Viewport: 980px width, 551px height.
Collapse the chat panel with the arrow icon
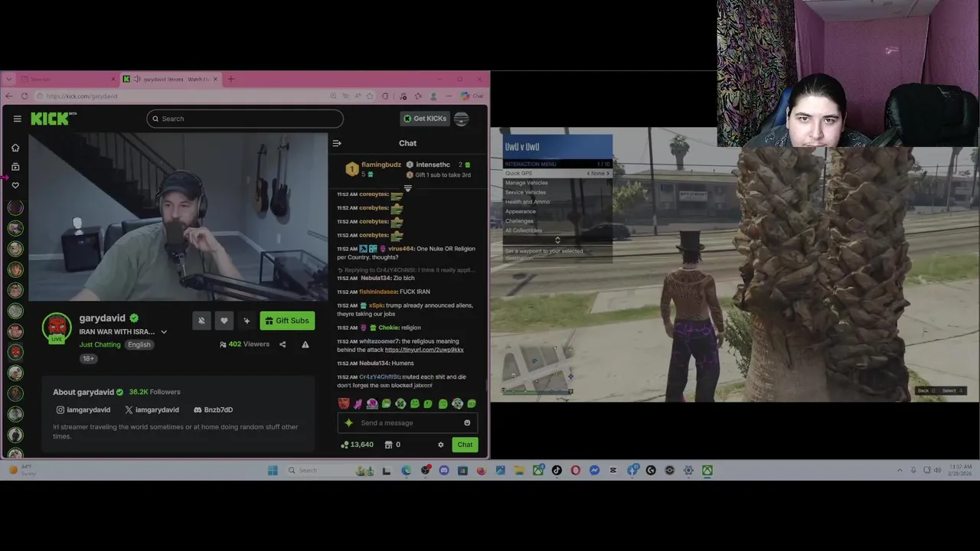click(x=336, y=143)
